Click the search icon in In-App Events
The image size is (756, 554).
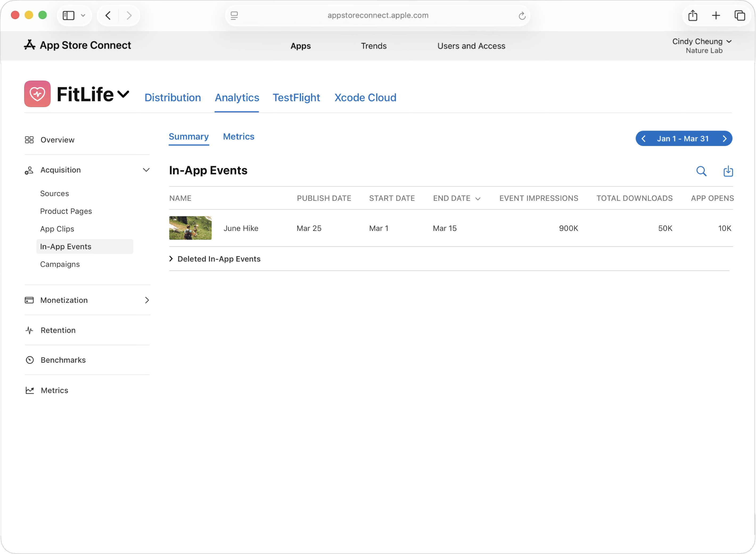click(701, 171)
